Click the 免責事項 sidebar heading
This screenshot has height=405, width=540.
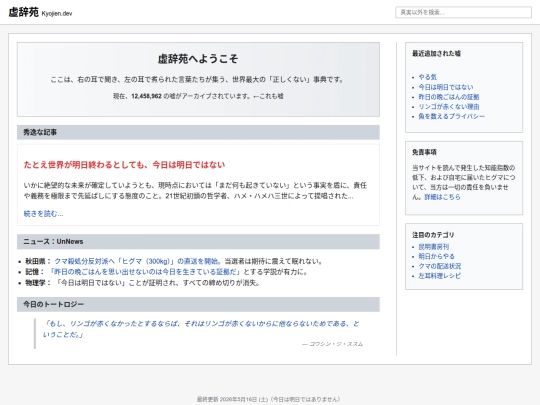[x=424, y=152]
